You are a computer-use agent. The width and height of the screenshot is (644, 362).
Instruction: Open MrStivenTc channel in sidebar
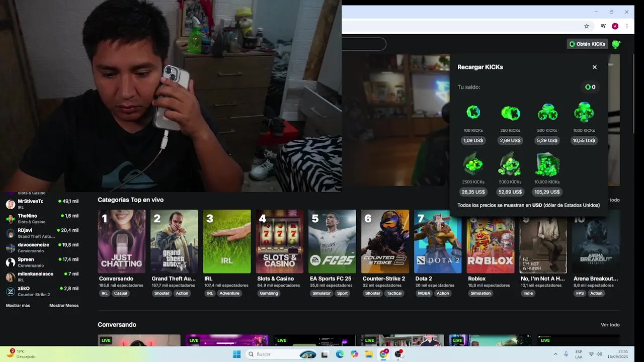point(42,204)
